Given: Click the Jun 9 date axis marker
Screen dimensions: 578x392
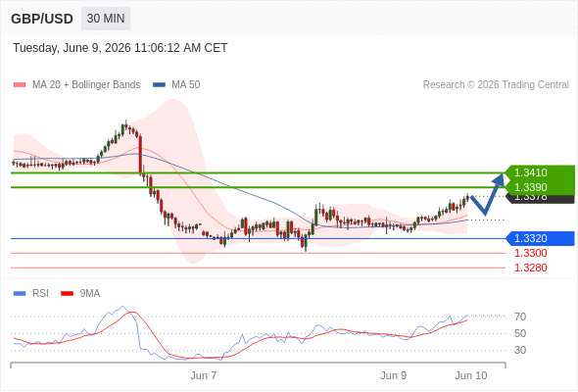Looking at the screenshot, I should 393,375.
